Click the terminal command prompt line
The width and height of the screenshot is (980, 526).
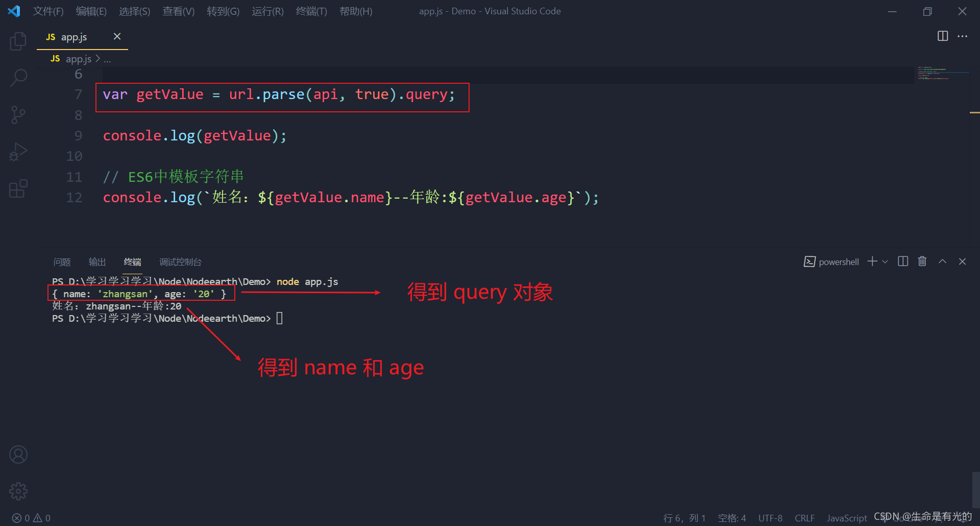click(x=167, y=318)
